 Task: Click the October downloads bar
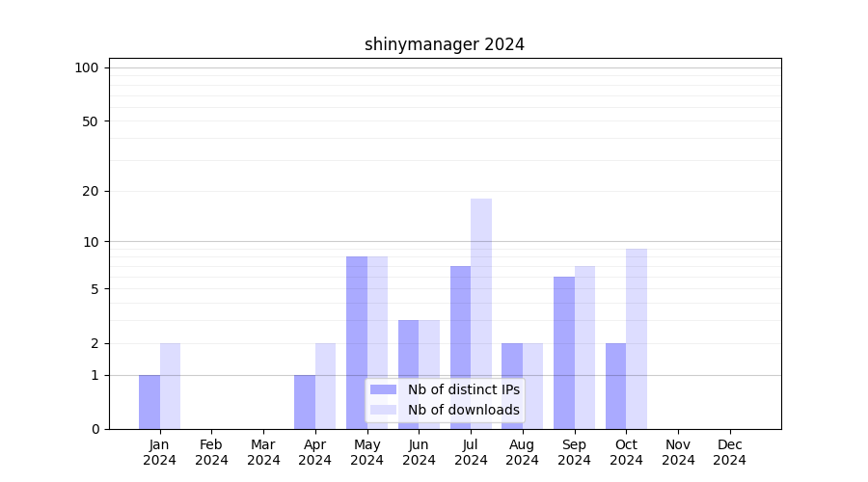click(x=637, y=337)
